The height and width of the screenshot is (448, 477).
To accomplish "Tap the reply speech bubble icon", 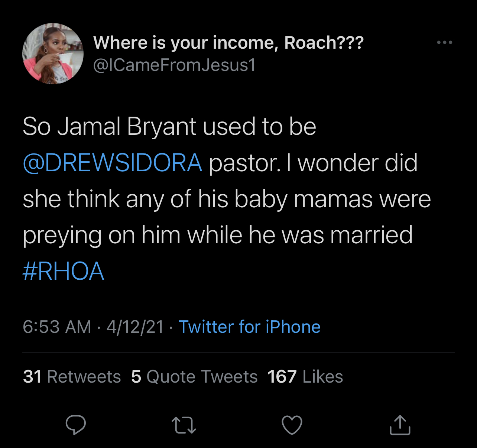I will (76, 425).
